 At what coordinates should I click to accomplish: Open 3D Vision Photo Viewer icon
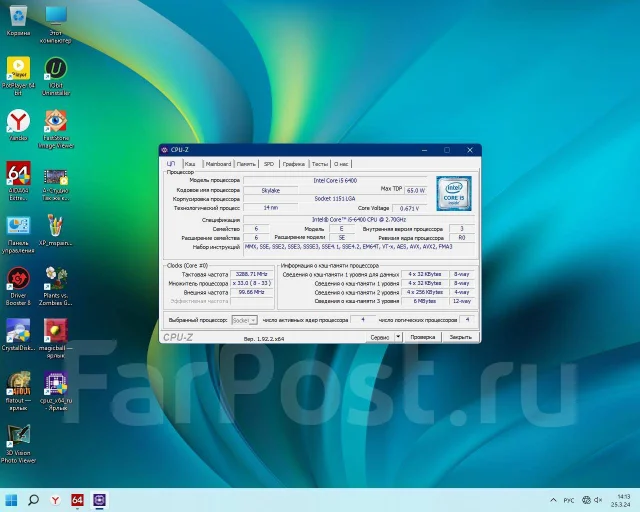point(18,444)
